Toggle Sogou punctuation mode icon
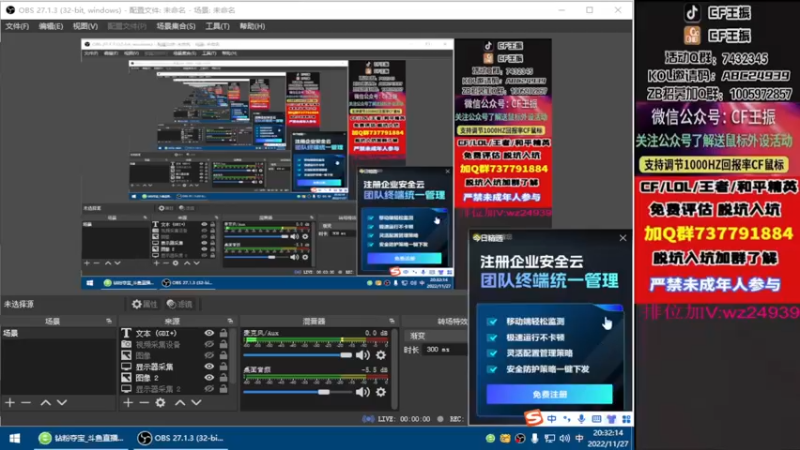Screen dimensions: 800x450 567,419
